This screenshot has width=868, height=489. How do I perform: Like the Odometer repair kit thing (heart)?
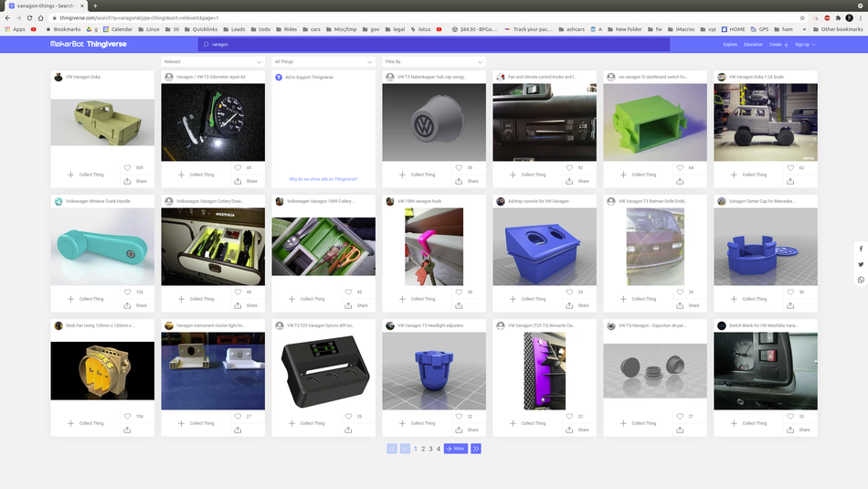point(238,168)
